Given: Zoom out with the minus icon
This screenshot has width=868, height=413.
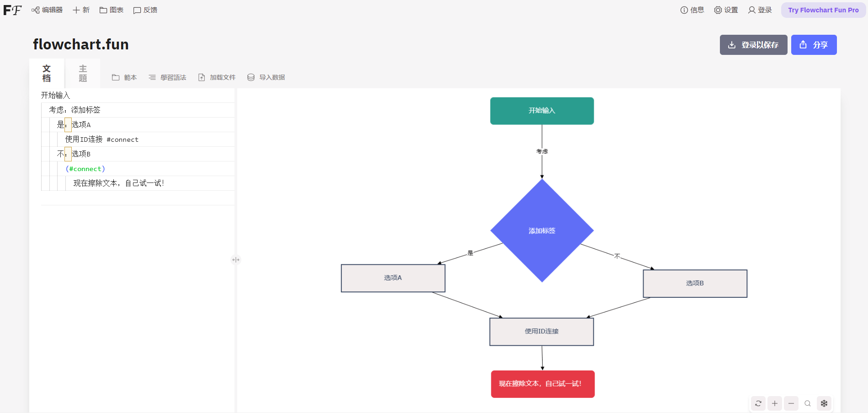Looking at the screenshot, I should point(791,403).
